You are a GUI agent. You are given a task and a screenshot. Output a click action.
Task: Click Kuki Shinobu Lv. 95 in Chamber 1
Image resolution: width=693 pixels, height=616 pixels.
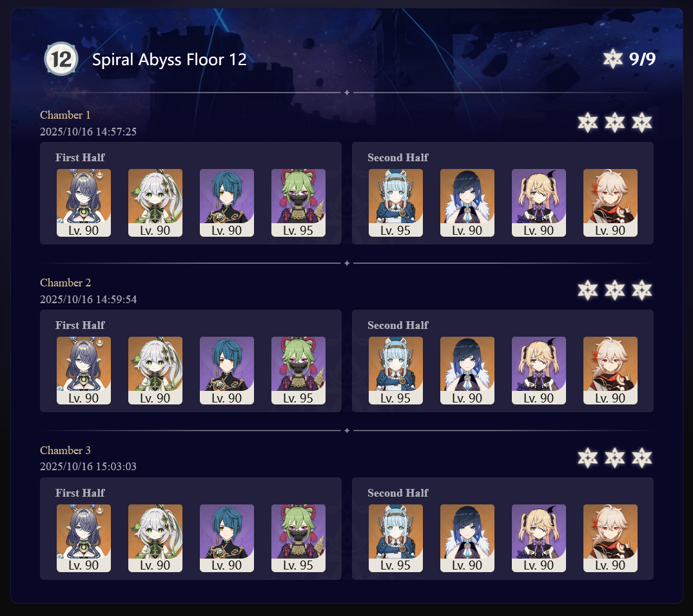[298, 203]
